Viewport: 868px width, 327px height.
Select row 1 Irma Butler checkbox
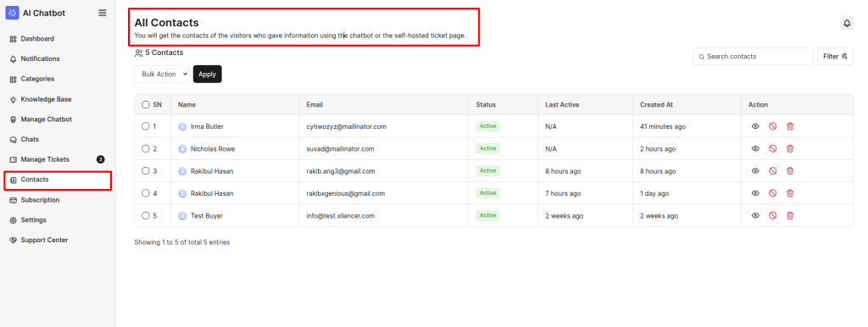click(x=146, y=126)
